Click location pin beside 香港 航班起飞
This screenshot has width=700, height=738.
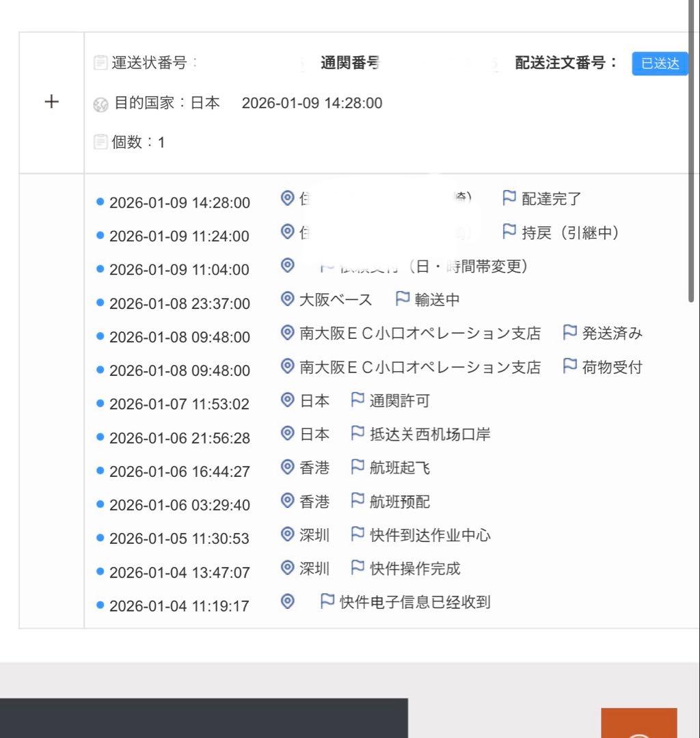pos(288,467)
